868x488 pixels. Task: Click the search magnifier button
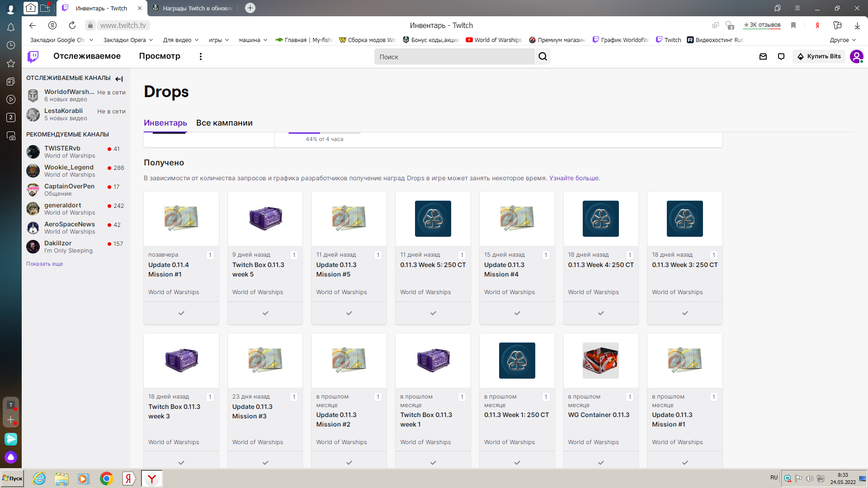[x=542, y=56]
